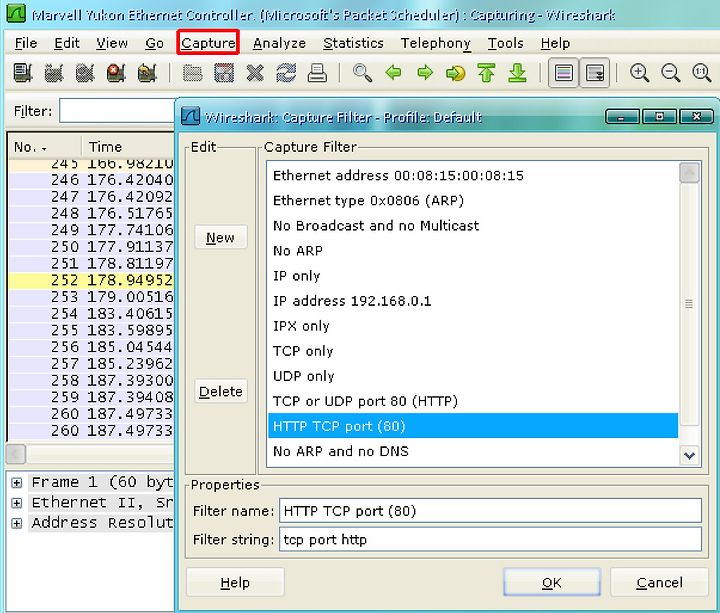The height and width of the screenshot is (613, 720).
Task: Expand the Address Resolution tree node
Action: 17,523
